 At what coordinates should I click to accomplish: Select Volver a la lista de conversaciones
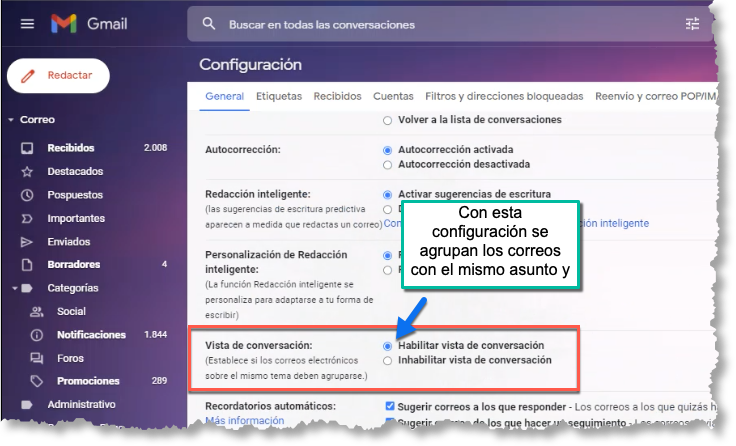pos(387,121)
